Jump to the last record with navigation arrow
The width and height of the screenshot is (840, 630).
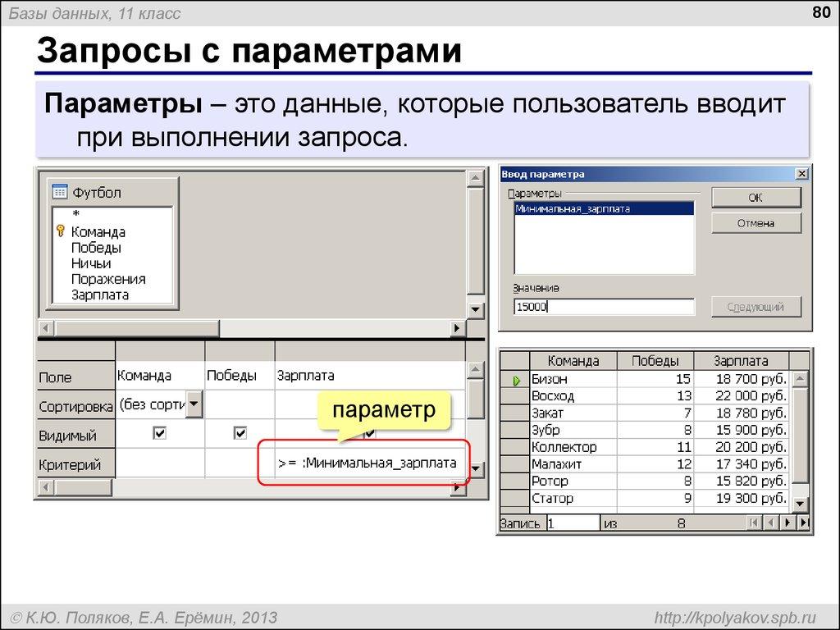[806, 522]
